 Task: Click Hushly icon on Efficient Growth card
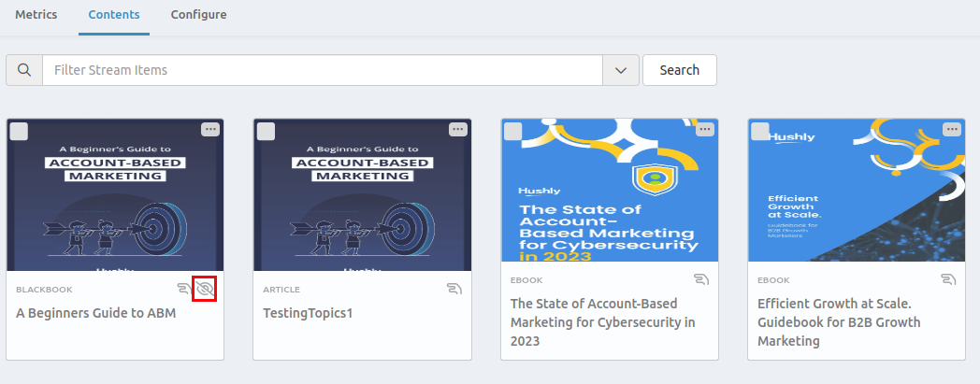click(x=948, y=279)
